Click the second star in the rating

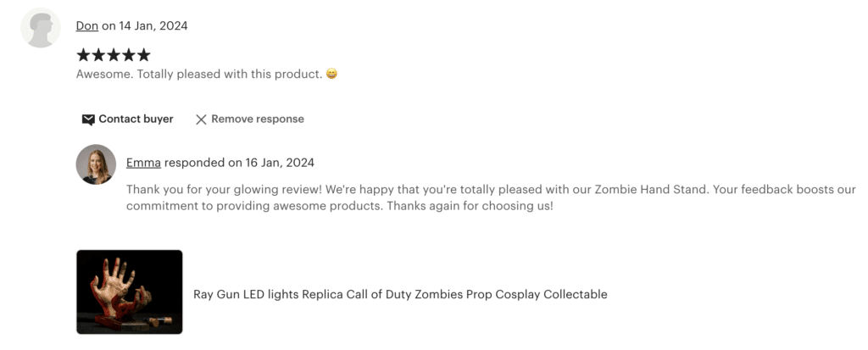pos(98,55)
